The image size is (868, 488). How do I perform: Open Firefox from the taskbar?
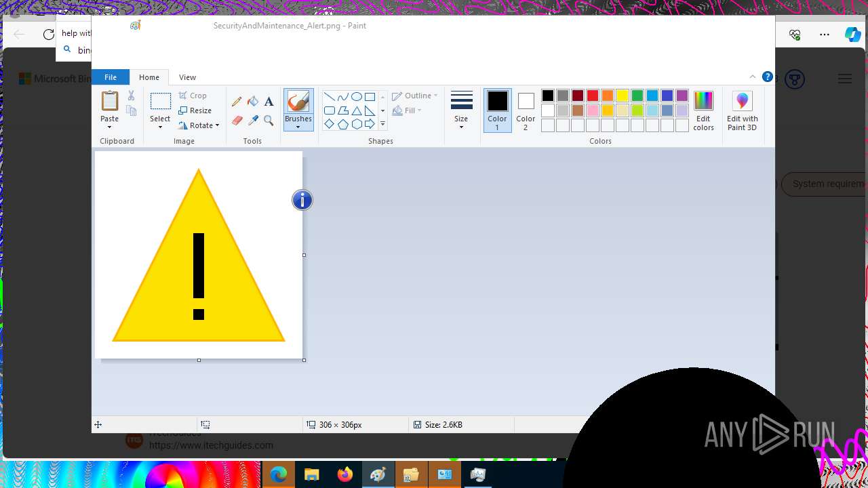345,474
